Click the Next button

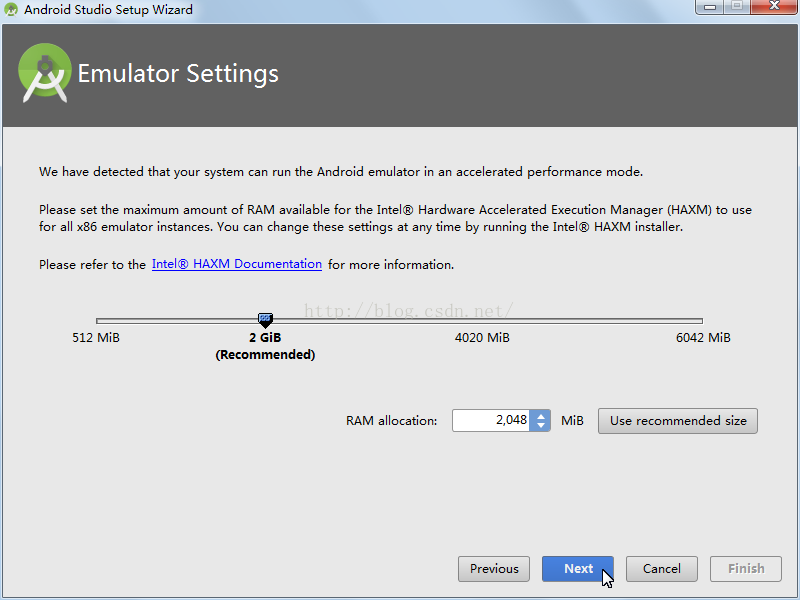[578, 568]
